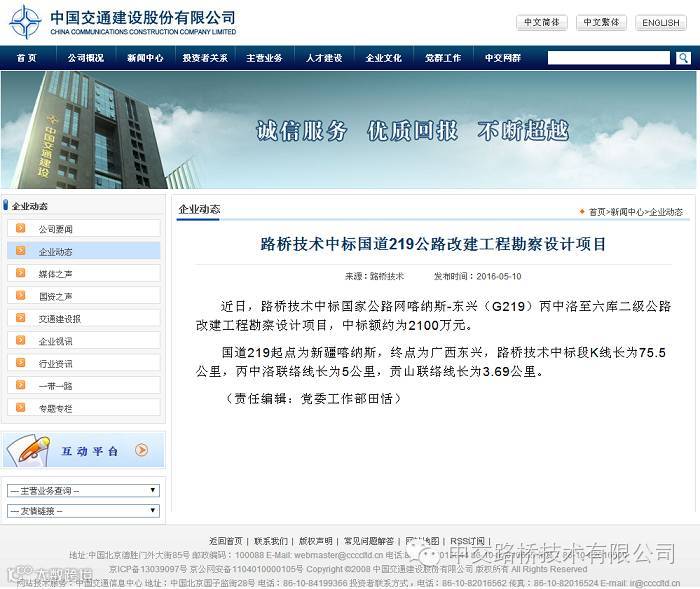Open the 主营业务查询 dropdown
700x589 pixels.
tap(83, 491)
